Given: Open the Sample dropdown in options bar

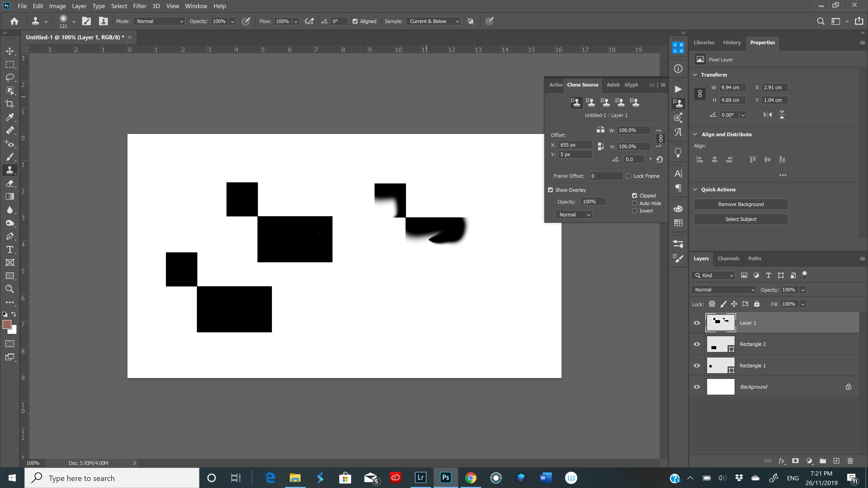Looking at the screenshot, I should (x=433, y=21).
